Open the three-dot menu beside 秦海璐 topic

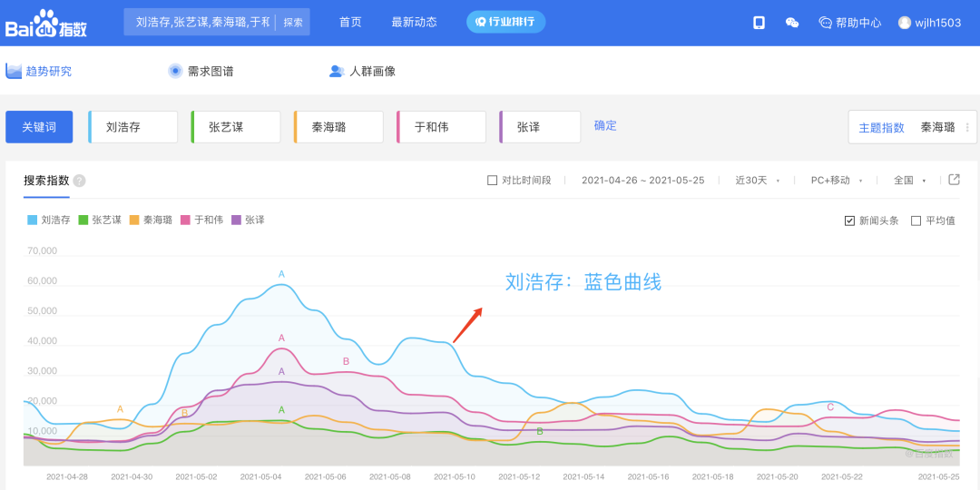coord(967,127)
